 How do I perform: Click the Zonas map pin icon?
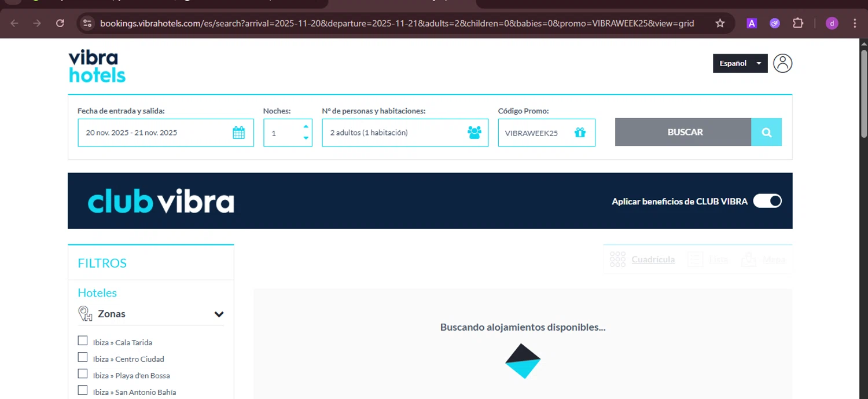tap(85, 313)
